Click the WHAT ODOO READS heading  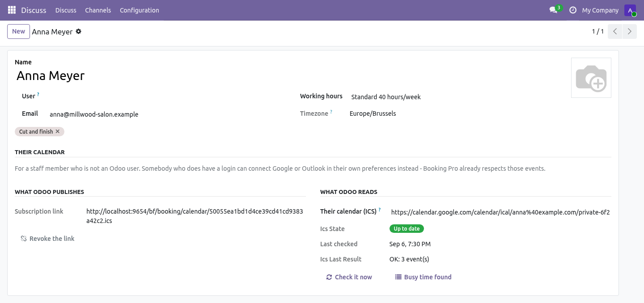click(x=349, y=192)
